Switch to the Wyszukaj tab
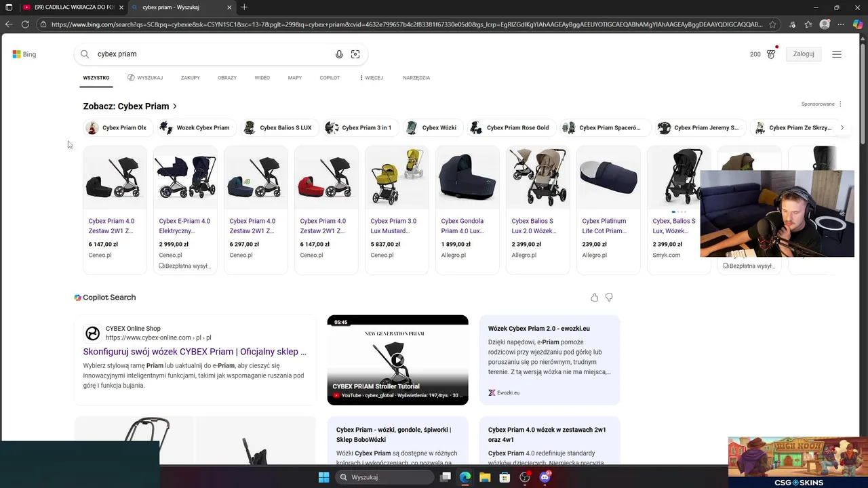868x488 pixels. [145, 78]
